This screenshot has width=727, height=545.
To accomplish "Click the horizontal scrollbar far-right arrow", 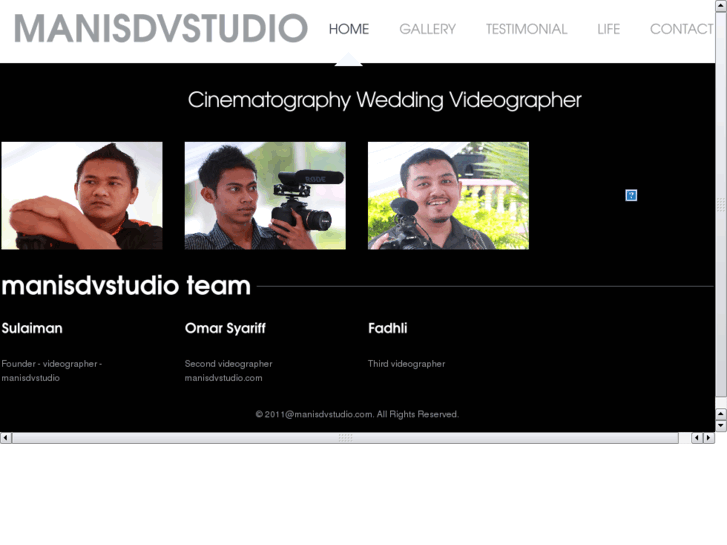I will pos(708,438).
